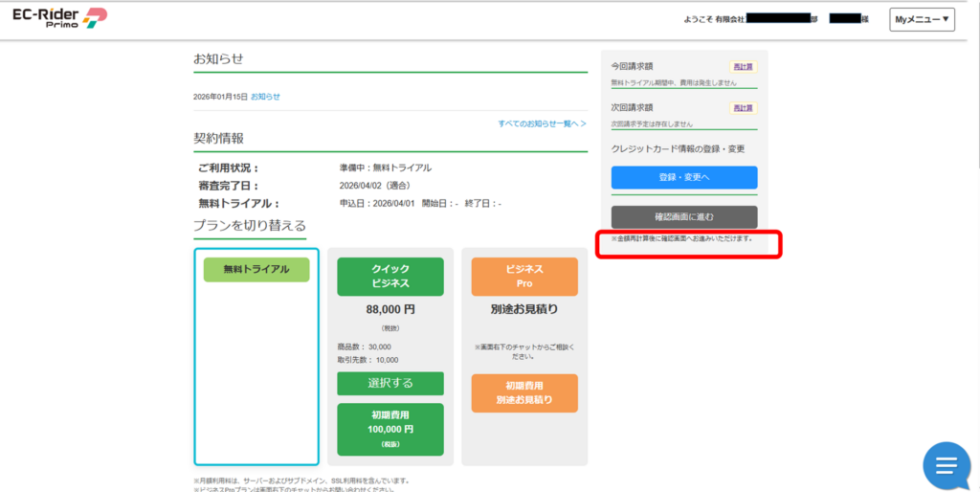Viewport: 980px width, 492px height.
Task: Click the プランを切り替える heading
Action: point(250,226)
